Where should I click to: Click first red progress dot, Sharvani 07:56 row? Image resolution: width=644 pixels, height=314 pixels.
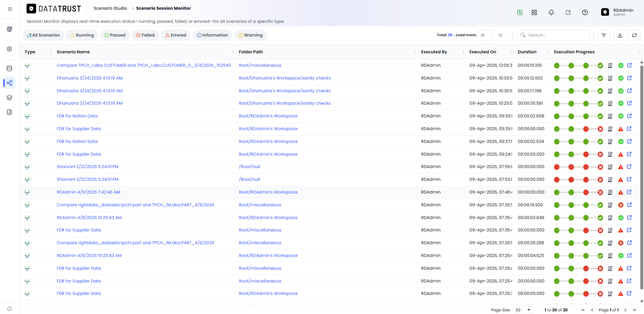(557, 167)
